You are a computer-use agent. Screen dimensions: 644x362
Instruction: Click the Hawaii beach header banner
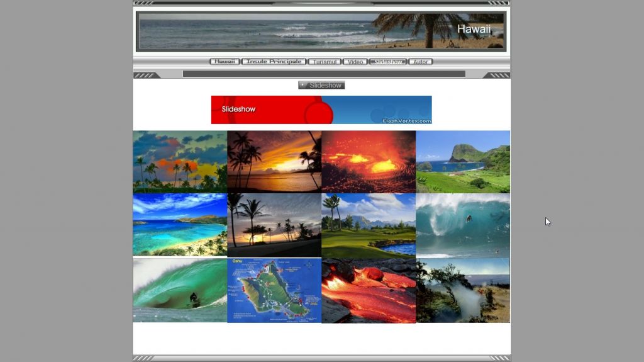[321, 31]
